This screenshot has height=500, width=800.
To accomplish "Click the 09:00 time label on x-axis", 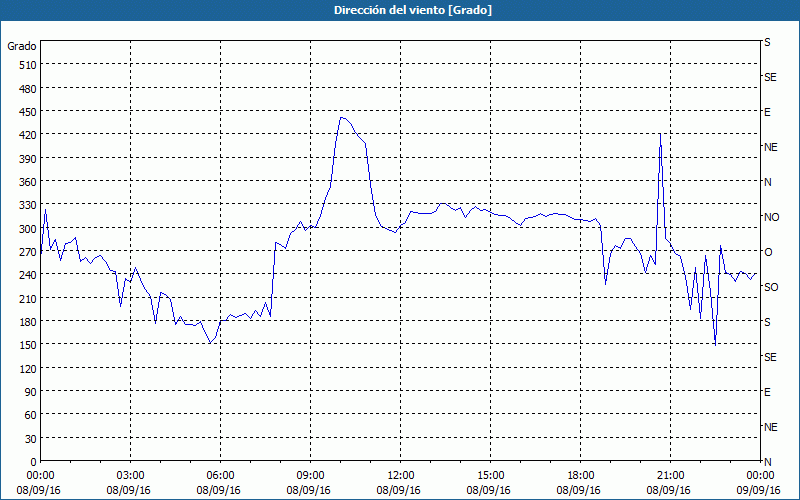I will point(310,476).
